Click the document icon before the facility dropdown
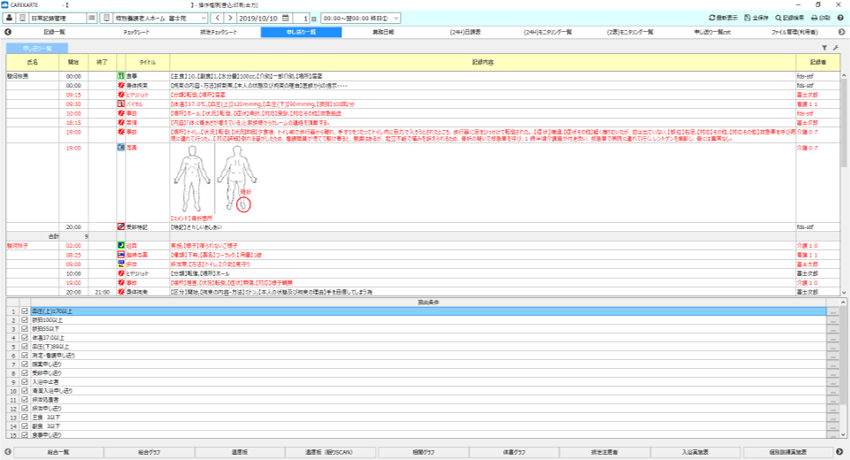 pyautogui.click(x=106, y=18)
